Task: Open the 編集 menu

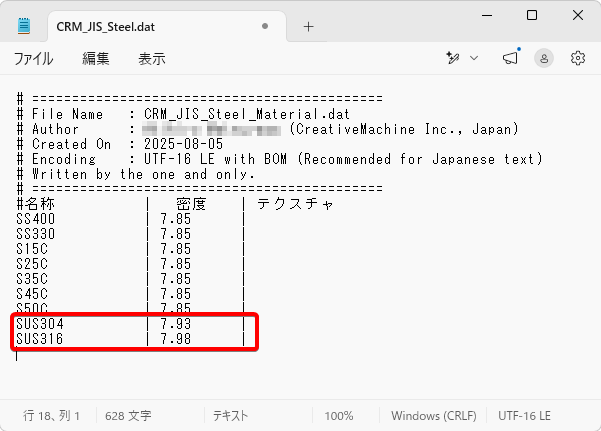Action: pyautogui.click(x=95, y=59)
